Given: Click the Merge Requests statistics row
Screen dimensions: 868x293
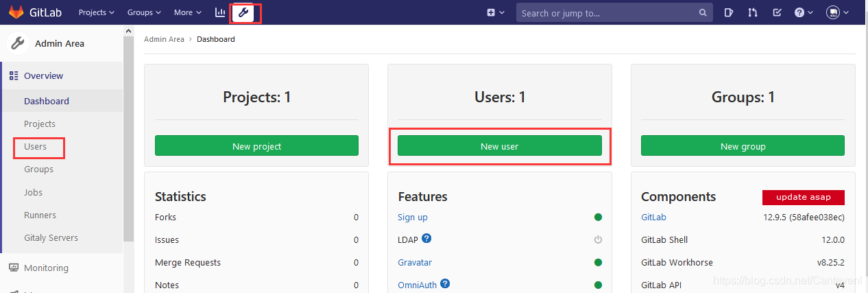Looking at the screenshot, I should point(256,262).
